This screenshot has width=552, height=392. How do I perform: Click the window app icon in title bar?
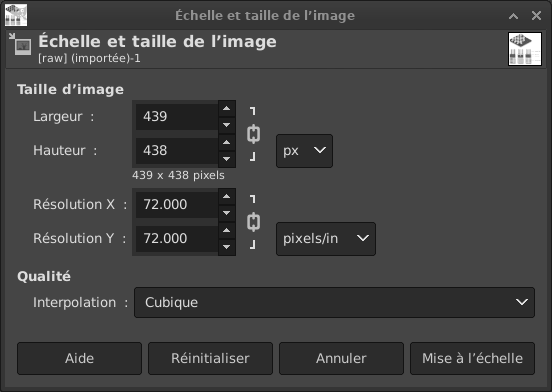click(16, 15)
